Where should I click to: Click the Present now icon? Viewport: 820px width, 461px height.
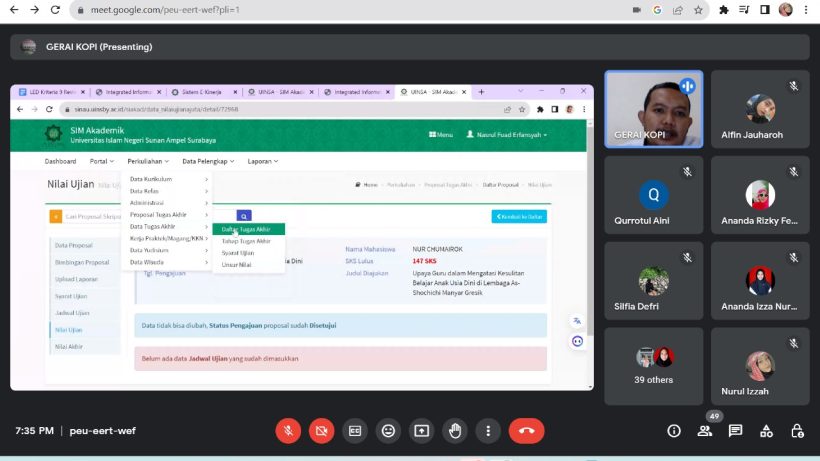(x=421, y=431)
